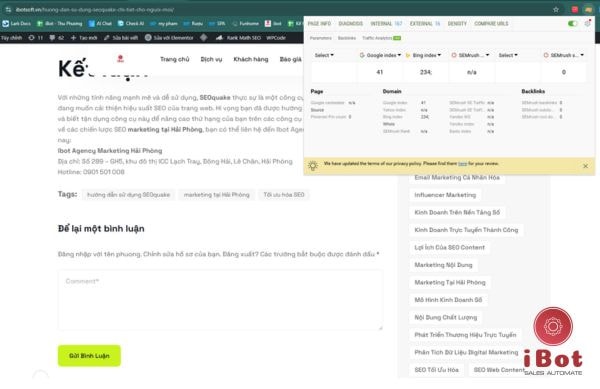Click the 'marketing tai Hai Phong' tag
The height and width of the screenshot is (389, 600).
pyautogui.click(x=217, y=195)
